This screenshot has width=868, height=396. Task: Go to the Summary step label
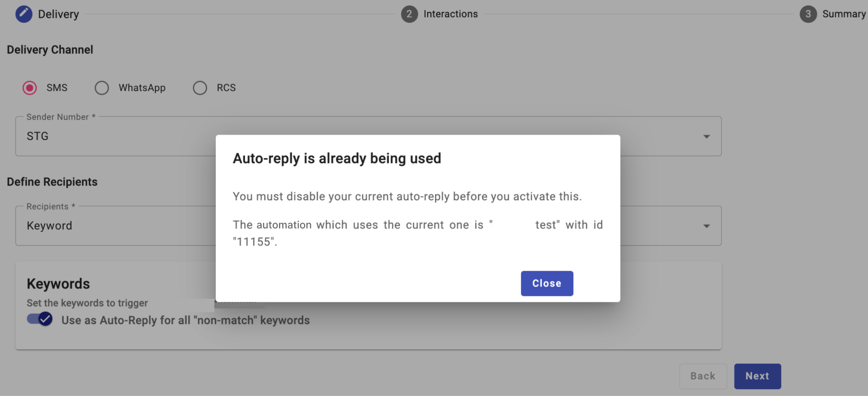click(x=844, y=14)
